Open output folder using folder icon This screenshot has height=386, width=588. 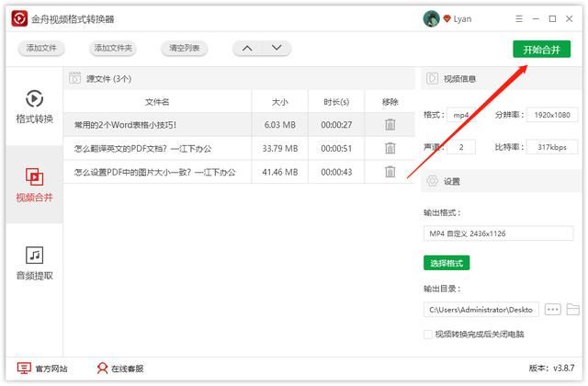click(572, 310)
